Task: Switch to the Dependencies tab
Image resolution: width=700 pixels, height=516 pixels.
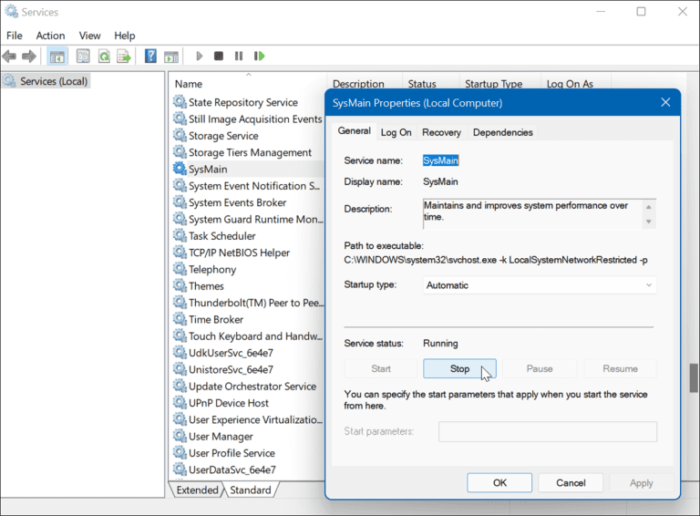Action: pos(503,132)
